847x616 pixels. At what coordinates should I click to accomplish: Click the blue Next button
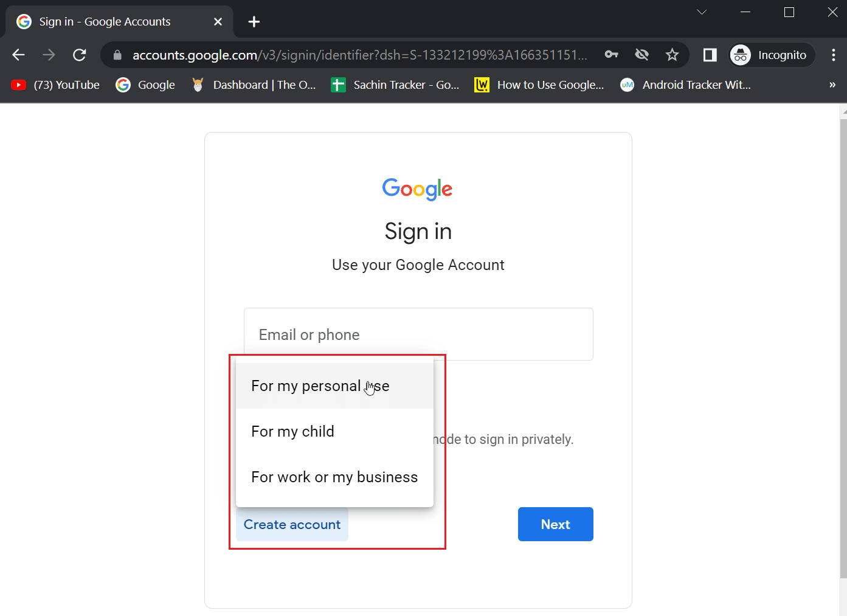(556, 524)
